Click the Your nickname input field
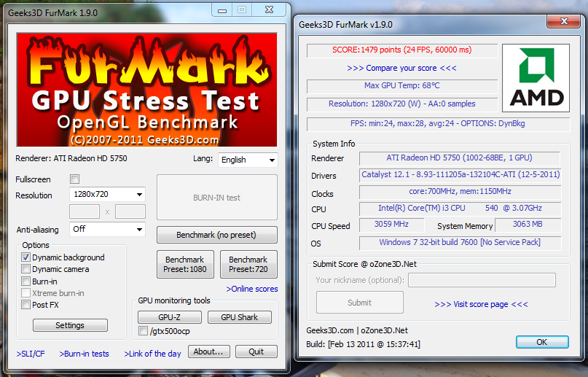 tap(482, 280)
